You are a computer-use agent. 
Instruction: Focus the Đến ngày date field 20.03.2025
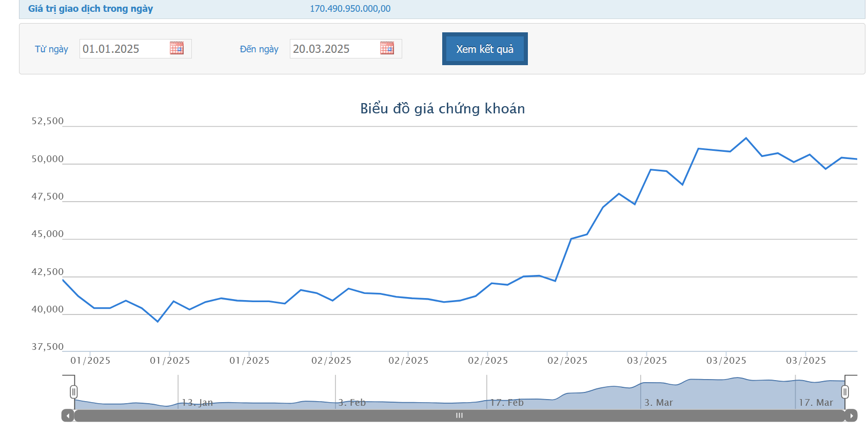334,49
